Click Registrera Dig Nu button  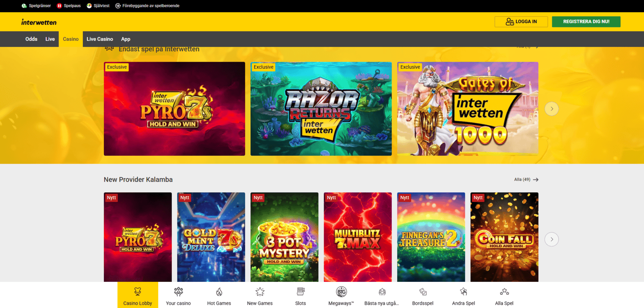(x=586, y=22)
